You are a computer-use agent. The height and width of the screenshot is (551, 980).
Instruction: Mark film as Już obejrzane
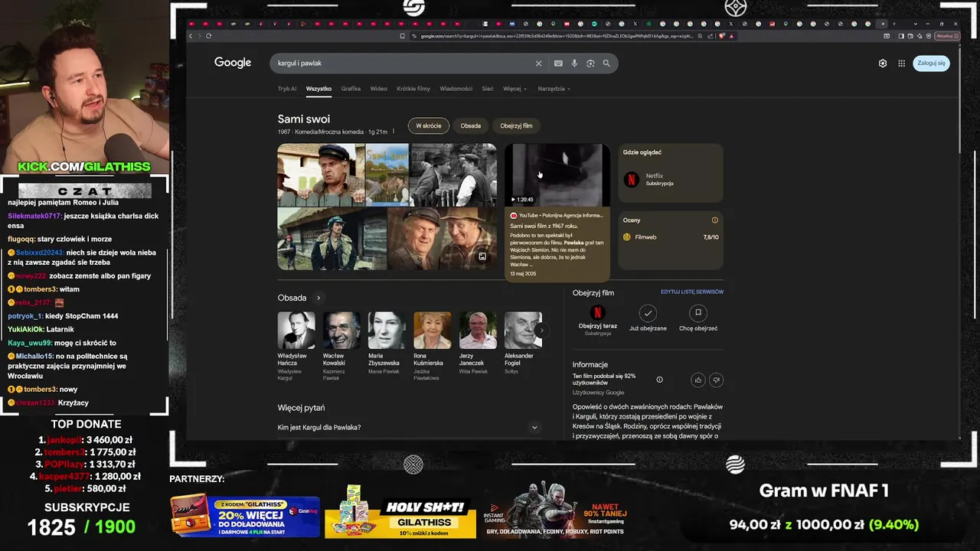coord(648,312)
